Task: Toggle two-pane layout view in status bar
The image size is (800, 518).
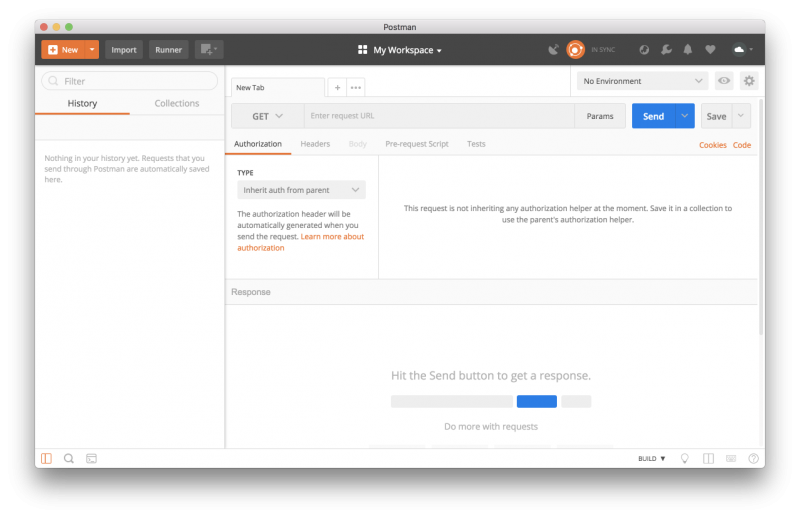Action: point(708,458)
